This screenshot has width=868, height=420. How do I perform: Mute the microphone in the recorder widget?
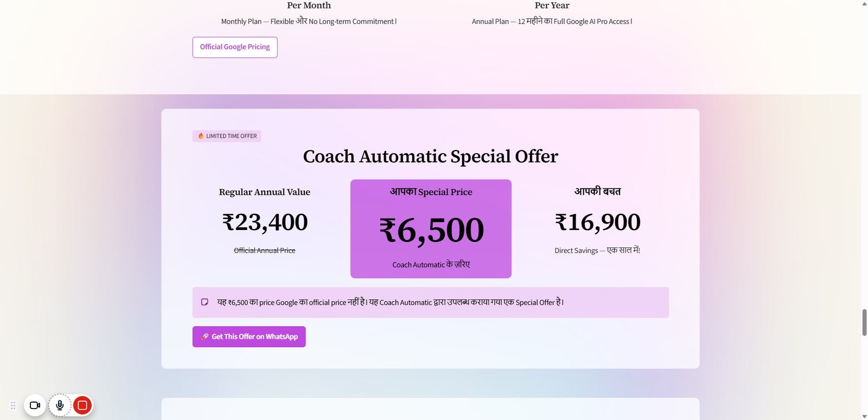click(x=60, y=405)
